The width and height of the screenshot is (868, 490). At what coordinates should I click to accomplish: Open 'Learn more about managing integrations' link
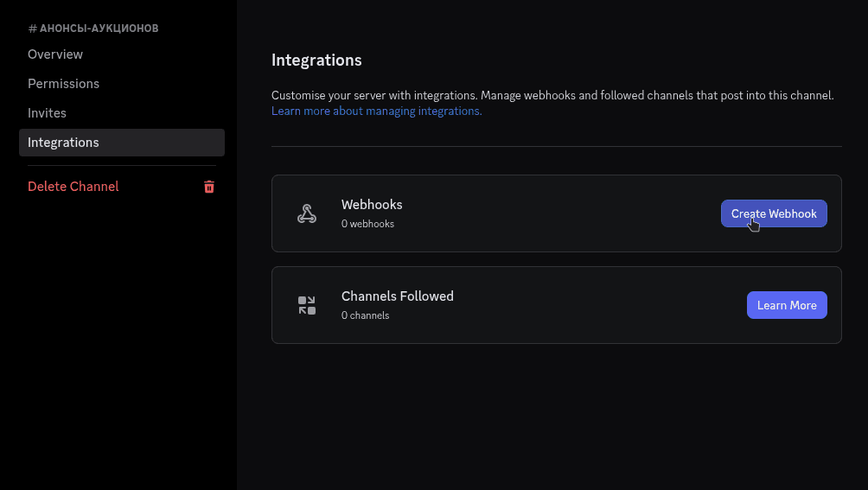pyautogui.click(x=376, y=111)
